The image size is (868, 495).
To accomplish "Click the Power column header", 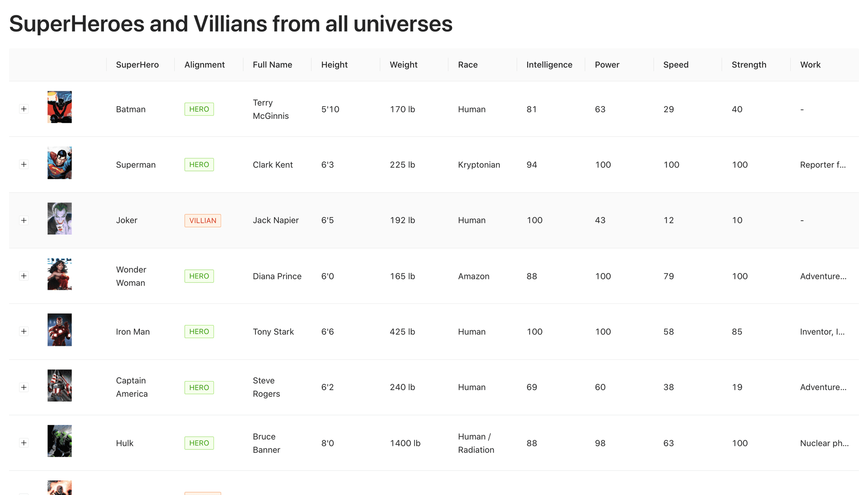I will [607, 65].
